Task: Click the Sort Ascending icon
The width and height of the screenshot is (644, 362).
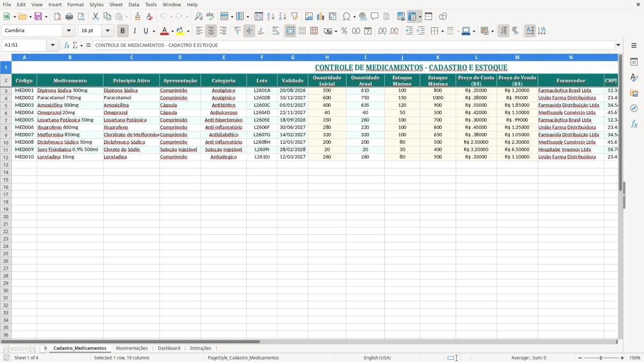Action: (271, 17)
